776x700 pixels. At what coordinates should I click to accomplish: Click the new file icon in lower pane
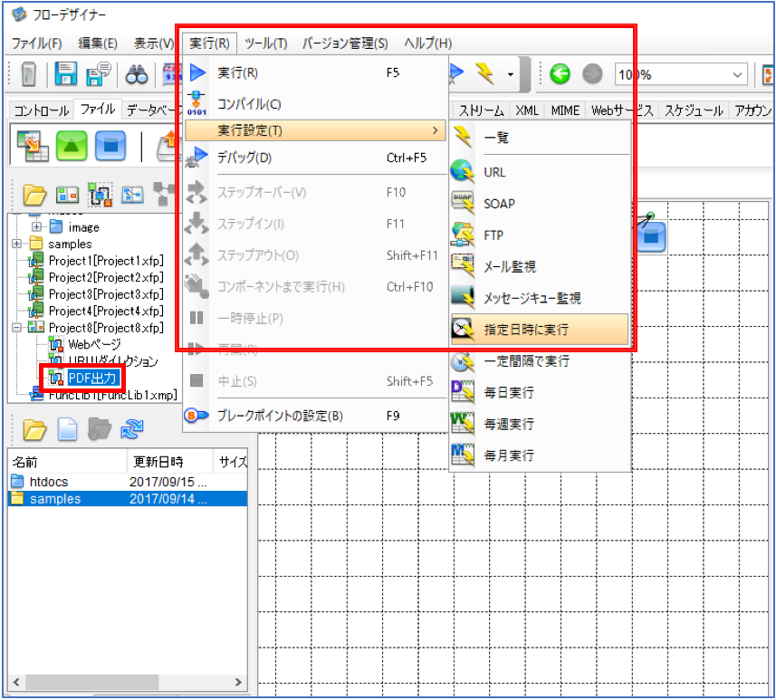[67, 428]
